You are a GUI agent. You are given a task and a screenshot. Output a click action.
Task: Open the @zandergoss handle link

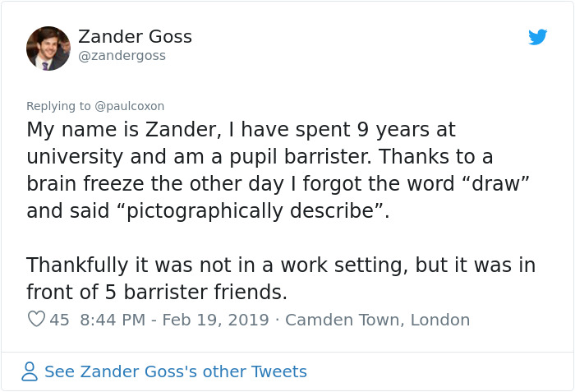point(122,55)
